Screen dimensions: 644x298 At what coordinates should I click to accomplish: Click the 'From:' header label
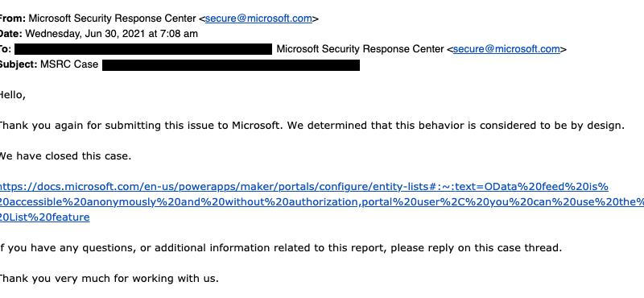13,19
